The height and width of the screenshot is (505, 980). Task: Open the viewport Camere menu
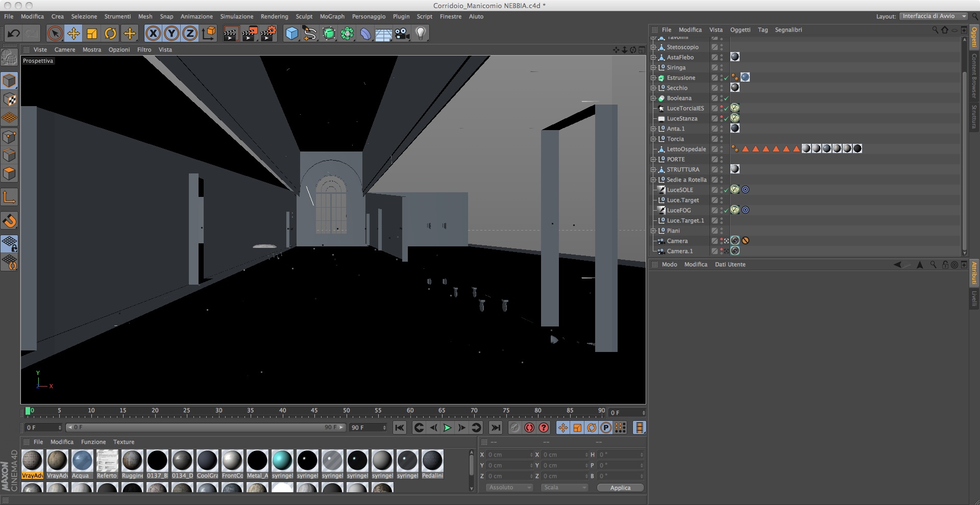point(65,49)
